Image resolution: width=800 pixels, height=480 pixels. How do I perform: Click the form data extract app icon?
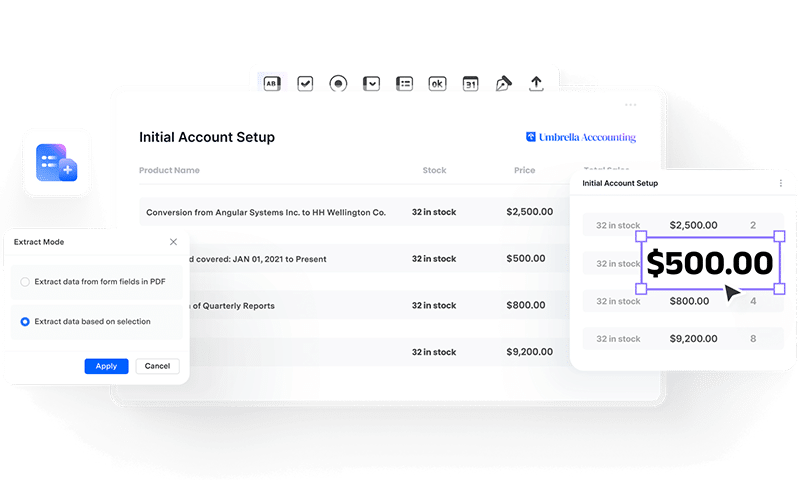[x=57, y=163]
